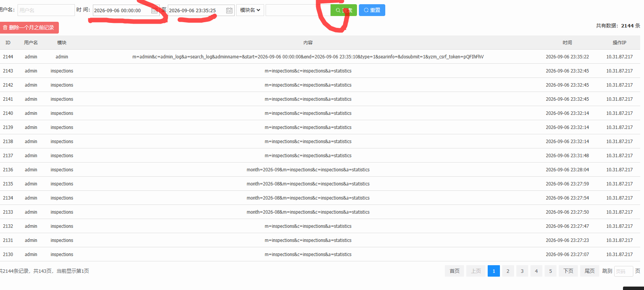Click the 内容 column header
Viewport: 644px width, 290px height.
click(x=308, y=43)
